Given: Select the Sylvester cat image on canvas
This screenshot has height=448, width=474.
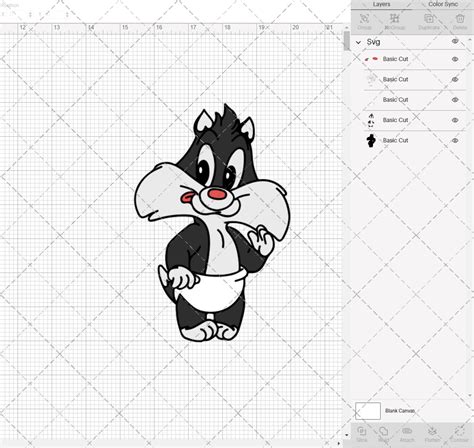Looking at the screenshot, I should 213,223.
